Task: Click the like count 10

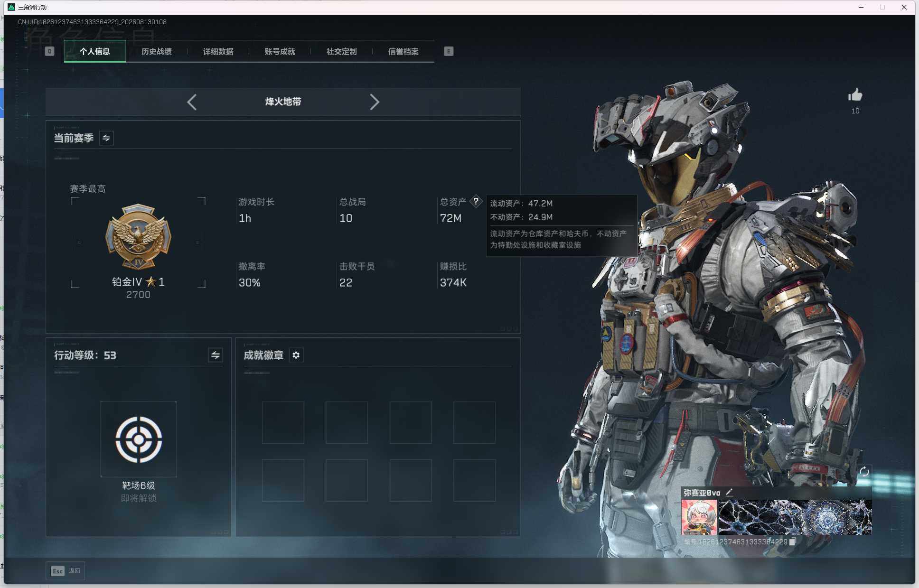Action: click(855, 111)
